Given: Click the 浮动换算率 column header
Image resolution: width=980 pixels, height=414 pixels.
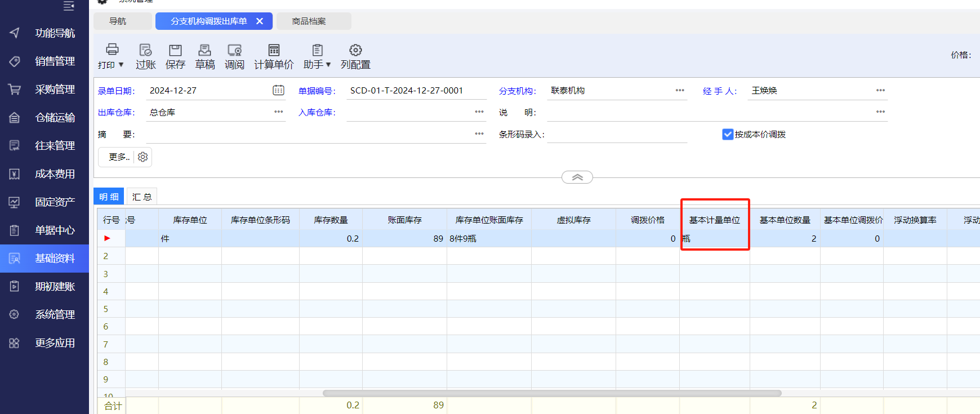Looking at the screenshot, I should coord(915,220).
